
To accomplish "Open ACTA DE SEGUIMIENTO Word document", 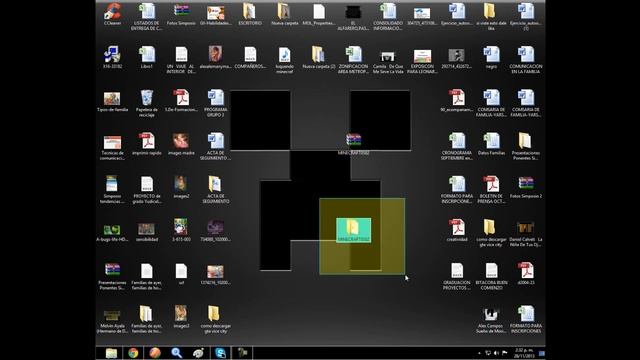I will point(216,146).
